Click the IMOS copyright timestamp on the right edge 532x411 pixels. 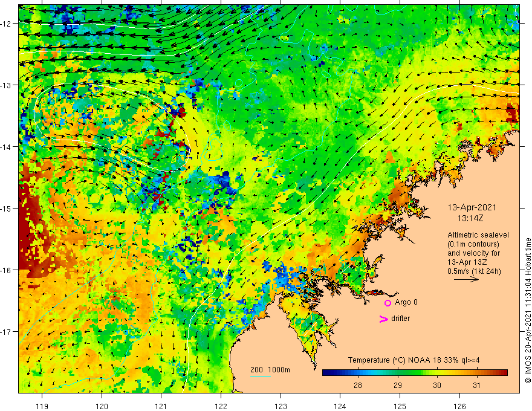coord(528,311)
